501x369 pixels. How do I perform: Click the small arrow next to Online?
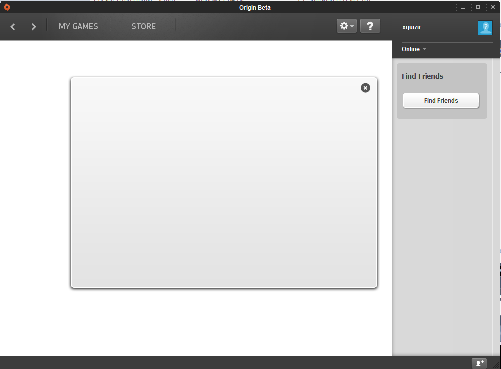[424, 49]
